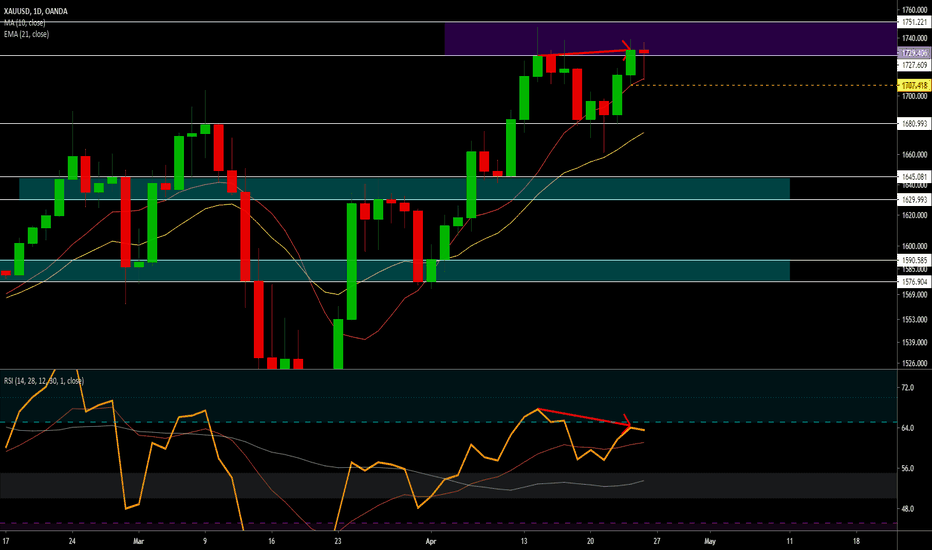Click the May date label on time axis
Screen dimensions: 932x550
click(710, 542)
